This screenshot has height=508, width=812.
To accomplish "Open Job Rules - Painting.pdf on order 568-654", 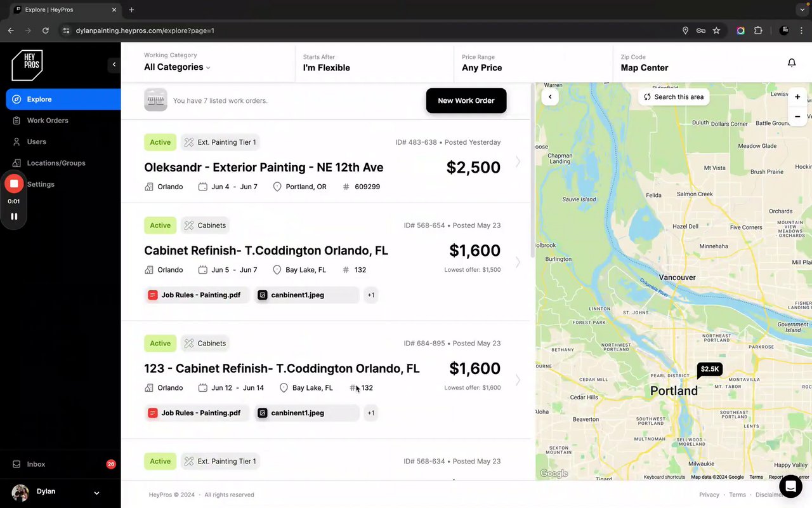I will coord(197,295).
